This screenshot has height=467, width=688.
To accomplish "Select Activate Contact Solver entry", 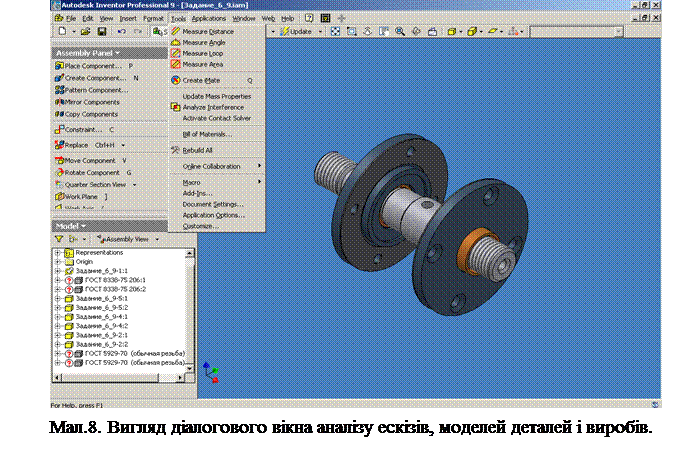I will pyautogui.click(x=217, y=118).
